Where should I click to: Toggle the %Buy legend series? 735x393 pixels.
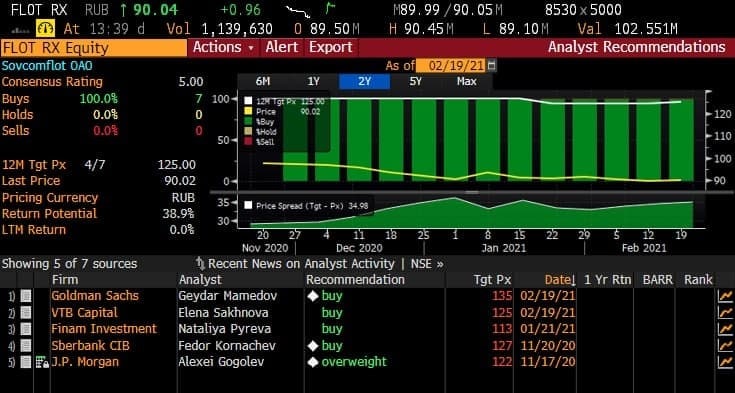pyautogui.click(x=248, y=122)
